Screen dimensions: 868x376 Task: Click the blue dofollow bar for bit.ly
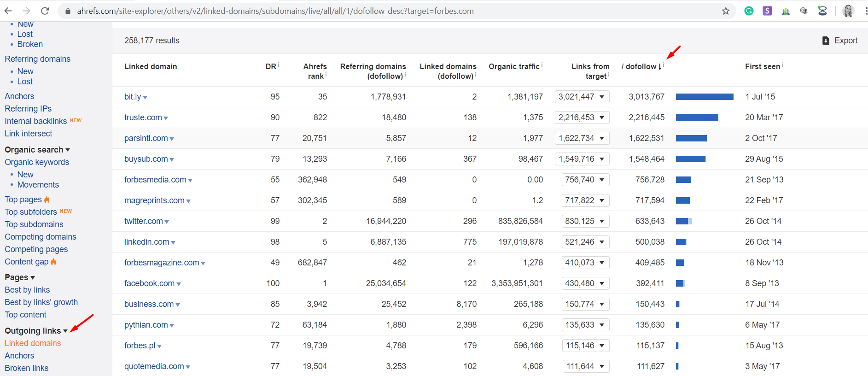point(705,97)
